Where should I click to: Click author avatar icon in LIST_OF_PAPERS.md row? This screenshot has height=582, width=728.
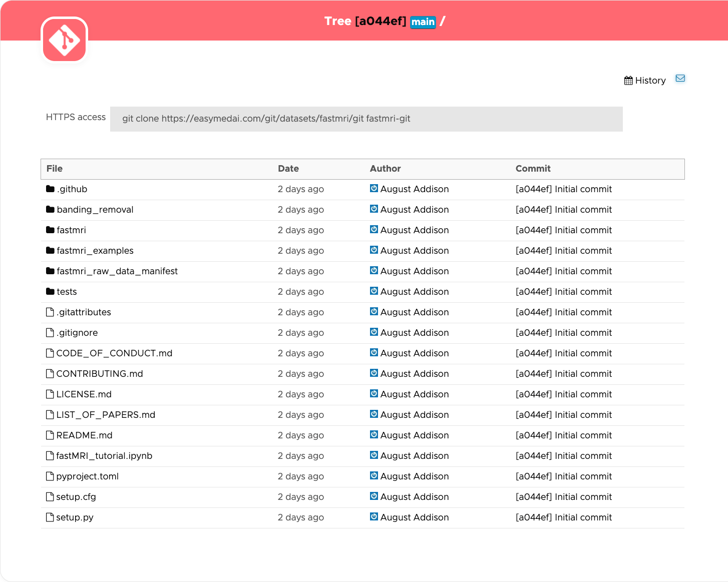[x=374, y=414]
